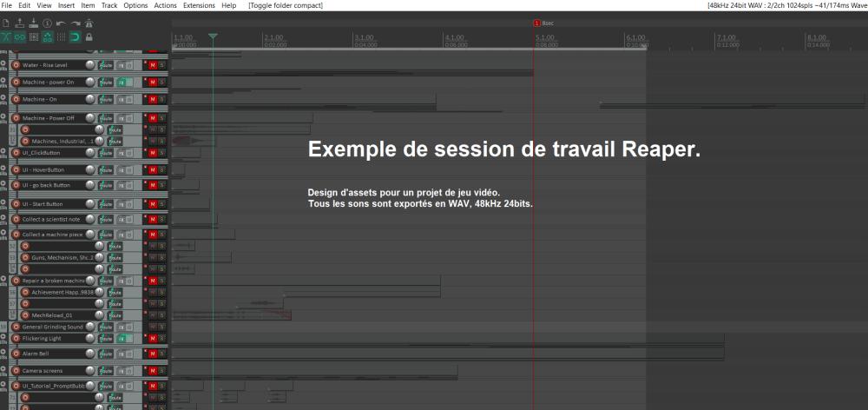Click the Redo arrow icon
The height and width of the screenshot is (410, 868).
pos(76,23)
